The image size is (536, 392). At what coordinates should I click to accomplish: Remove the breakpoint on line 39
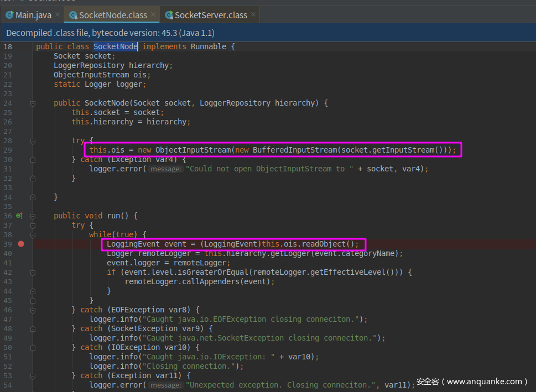tap(21, 244)
